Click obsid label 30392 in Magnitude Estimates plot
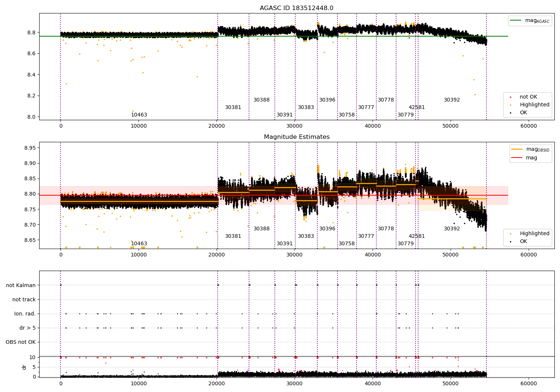Image resolution: width=560 pixels, height=392 pixels. [x=452, y=229]
